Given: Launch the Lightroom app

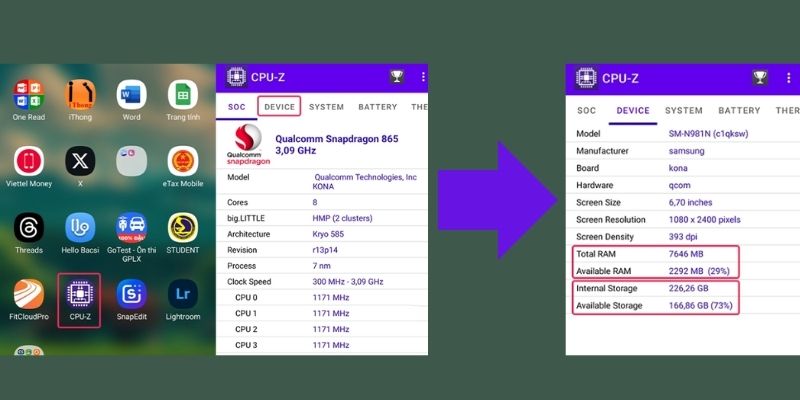Looking at the screenshot, I should (x=183, y=294).
